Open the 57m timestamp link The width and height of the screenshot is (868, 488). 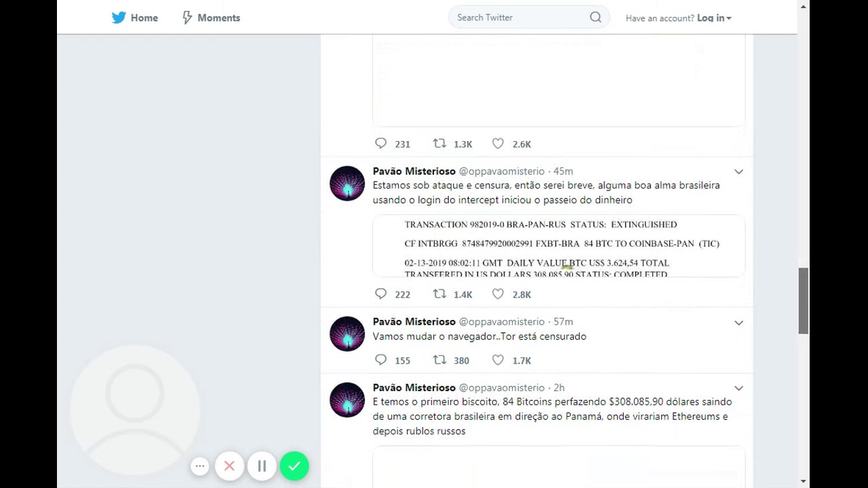(563, 321)
